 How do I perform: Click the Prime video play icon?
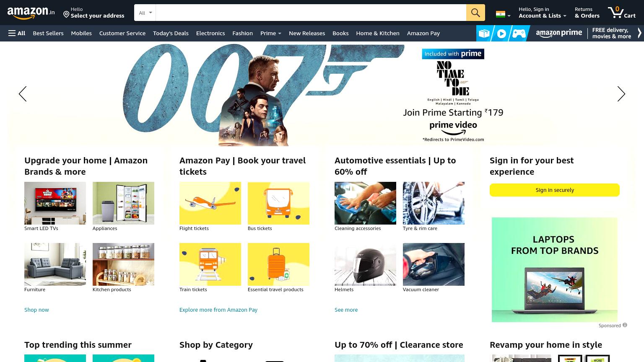501,34
